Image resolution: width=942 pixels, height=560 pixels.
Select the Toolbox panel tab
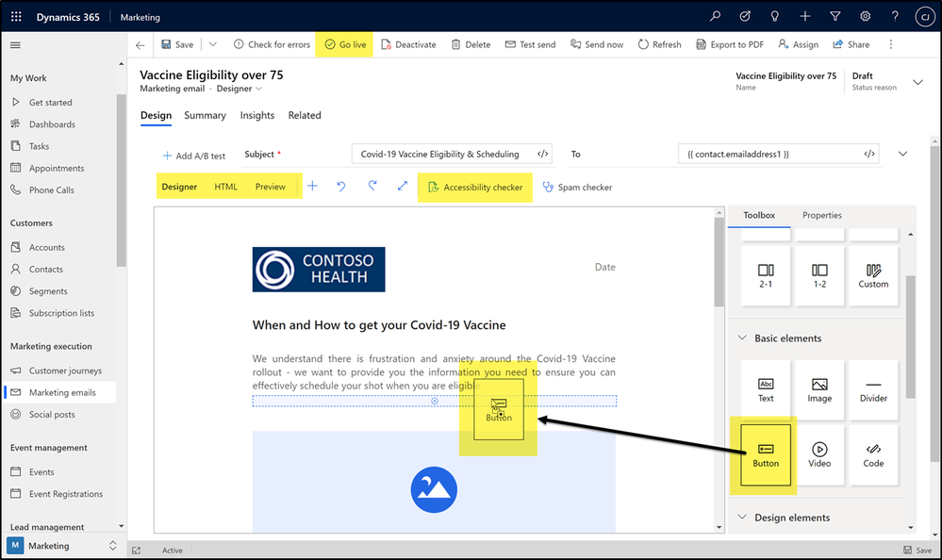click(x=759, y=215)
